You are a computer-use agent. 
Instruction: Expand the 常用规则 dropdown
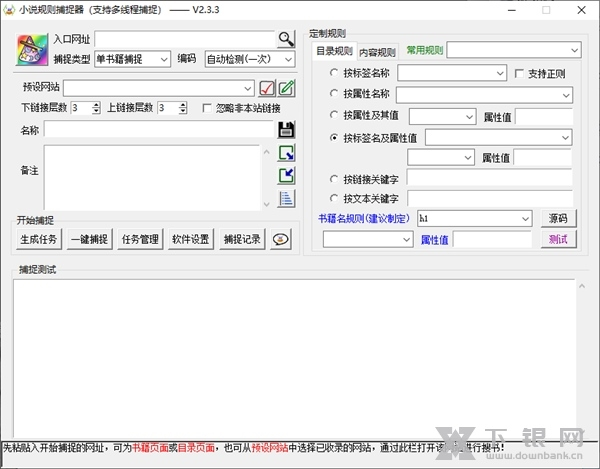tap(514, 50)
